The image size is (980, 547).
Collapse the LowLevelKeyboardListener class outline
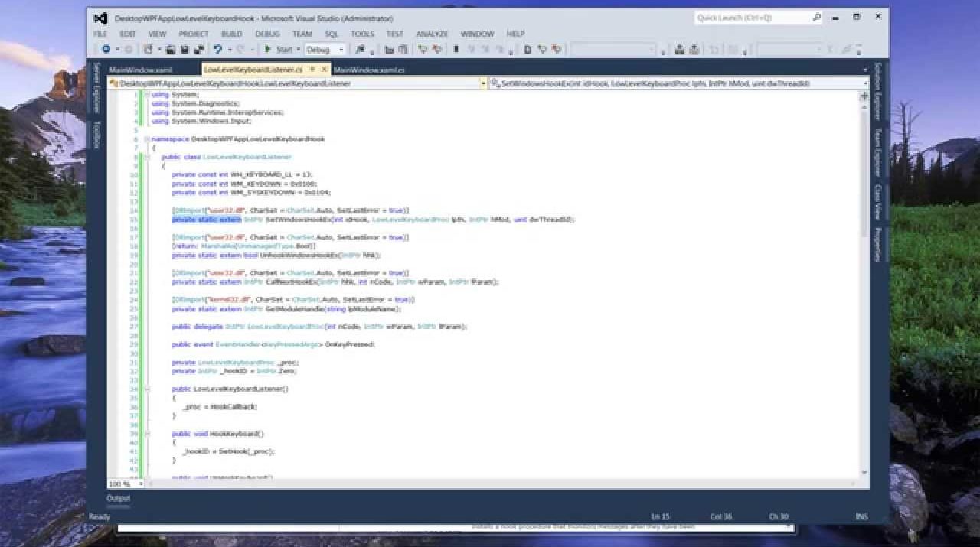pyautogui.click(x=147, y=157)
